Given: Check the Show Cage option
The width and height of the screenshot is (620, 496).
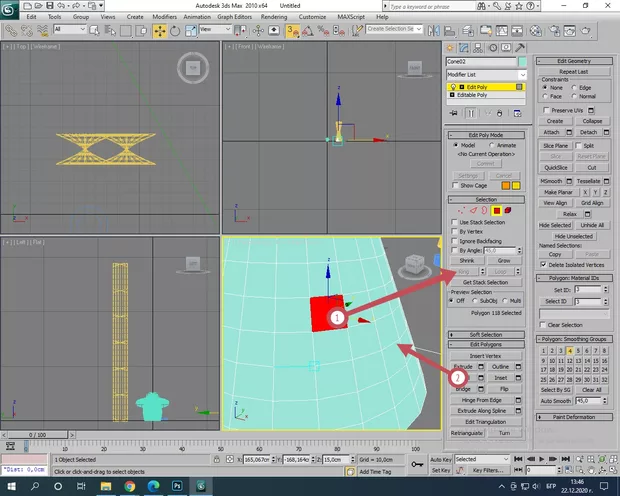Looking at the screenshot, I should [x=455, y=185].
